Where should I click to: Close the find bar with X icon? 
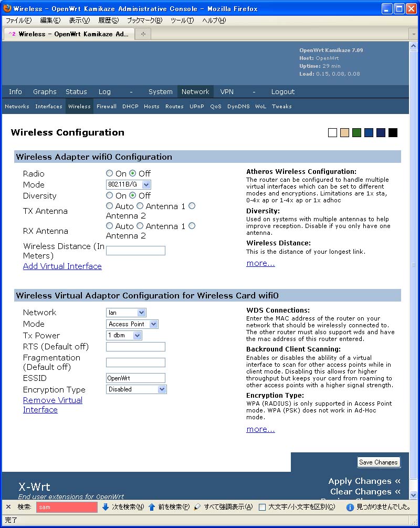tap(8, 507)
